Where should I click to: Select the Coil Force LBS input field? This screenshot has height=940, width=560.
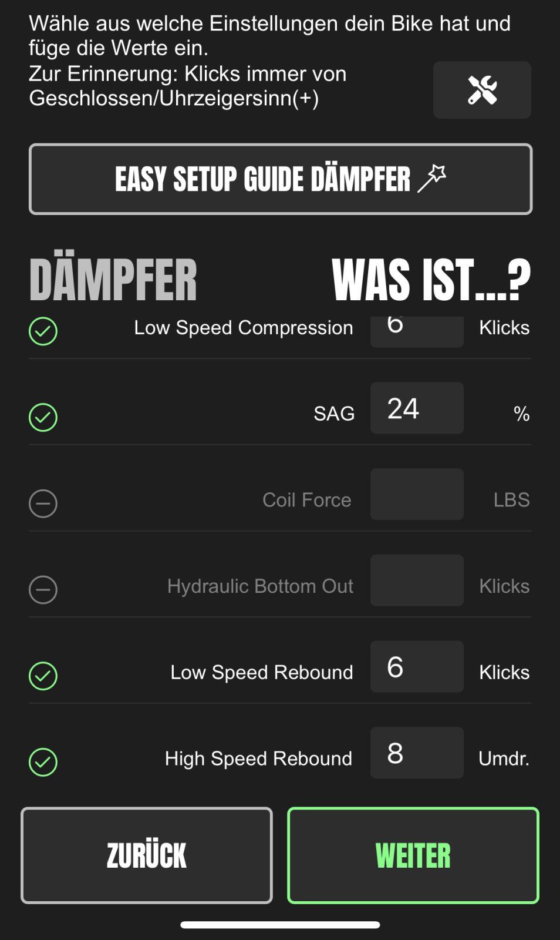tap(417, 494)
